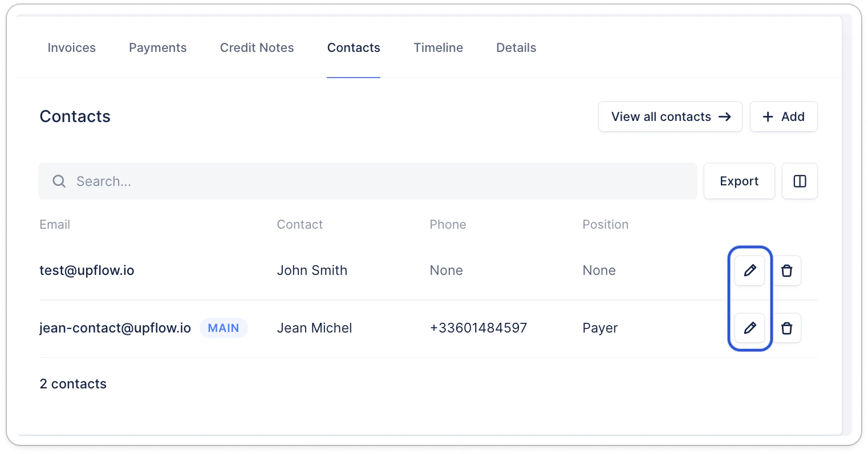Click the plus icon on Add button
Viewport: 868px width, 454px height.
tap(768, 117)
